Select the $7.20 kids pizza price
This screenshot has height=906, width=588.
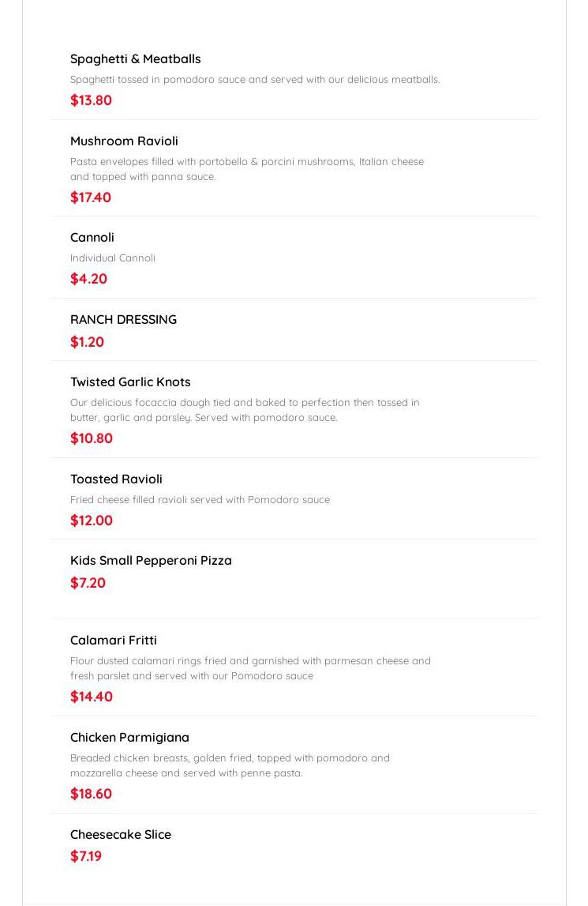[88, 583]
